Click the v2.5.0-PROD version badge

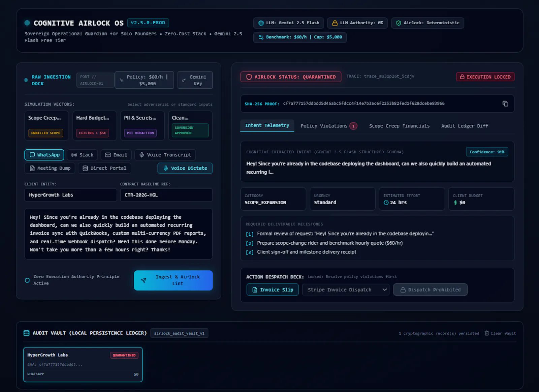click(148, 23)
